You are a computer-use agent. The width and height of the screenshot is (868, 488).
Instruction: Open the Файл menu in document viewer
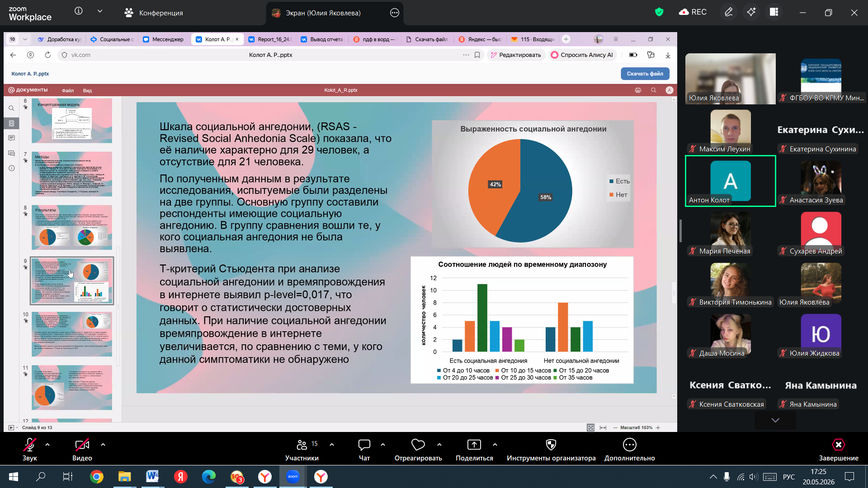[68, 90]
